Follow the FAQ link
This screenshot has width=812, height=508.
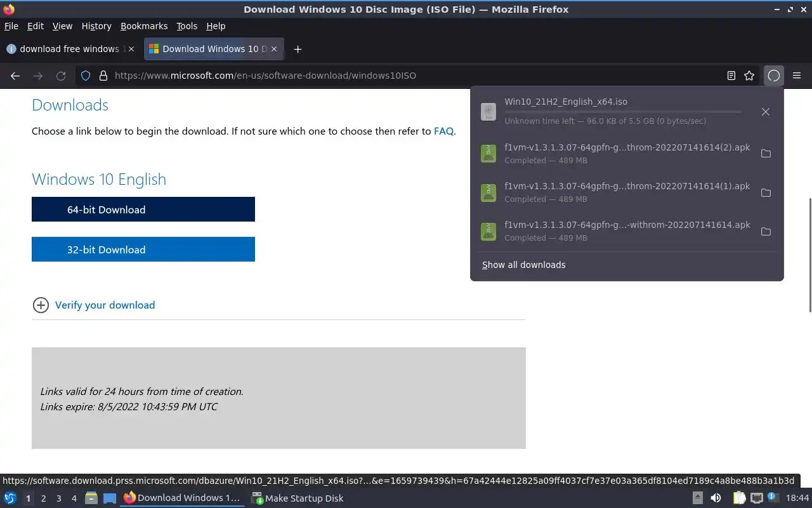443,131
